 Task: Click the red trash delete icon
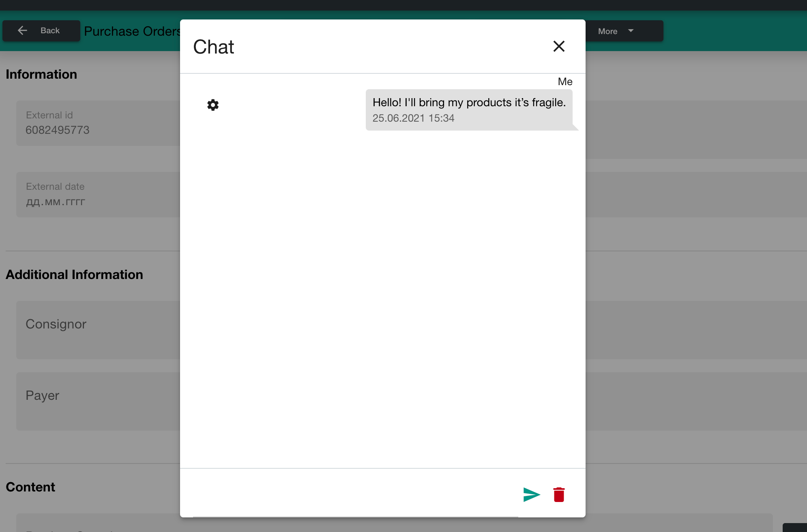(559, 495)
